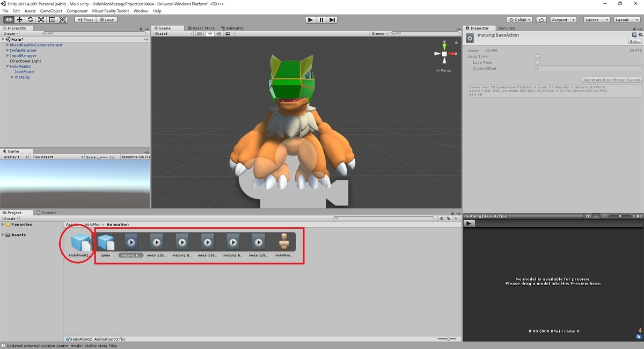644x349 pixels.
Task: Switch to the Services tab
Action: 506,28
